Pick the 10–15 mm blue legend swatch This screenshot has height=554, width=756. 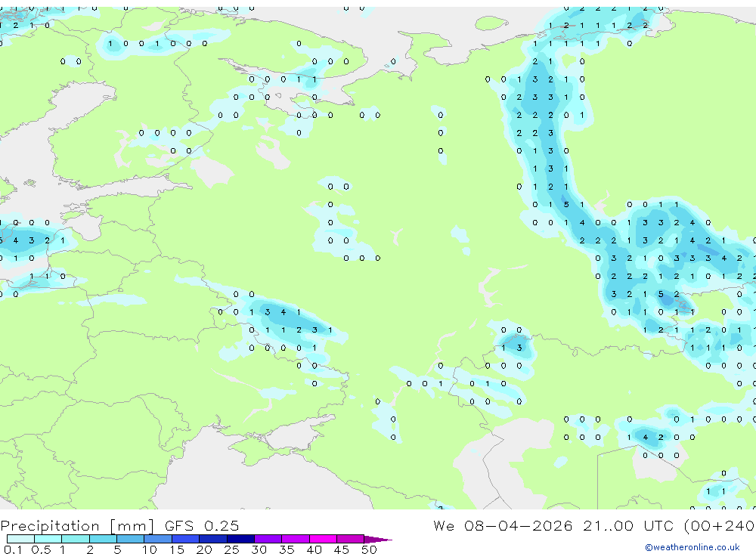(158, 539)
